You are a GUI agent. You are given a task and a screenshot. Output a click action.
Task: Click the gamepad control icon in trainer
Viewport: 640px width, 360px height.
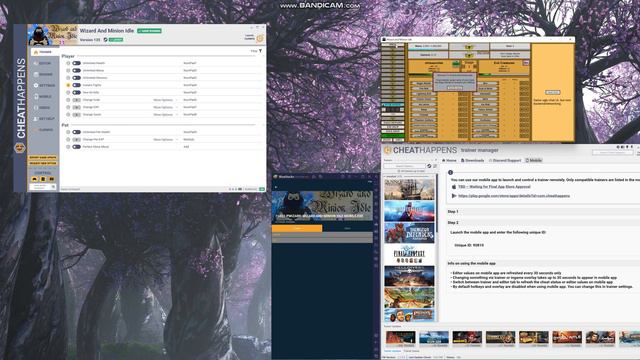click(34, 179)
